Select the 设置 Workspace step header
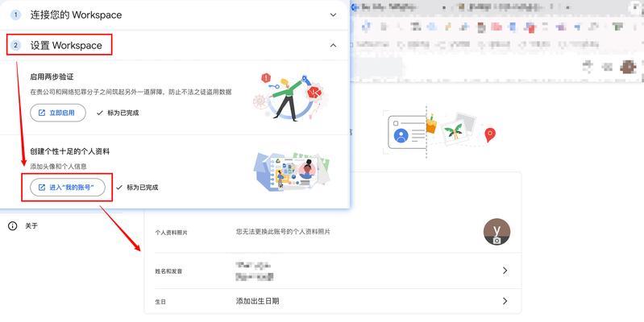Image resolution: width=644 pixels, height=322 pixels. pyautogui.click(x=175, y=46)
